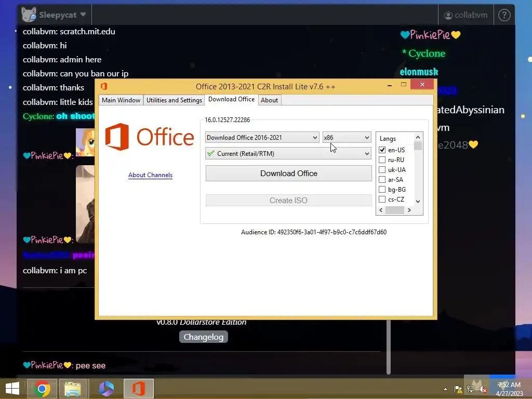Click PinkiePie in the user list

pyautogui.click(x=430, y=35)
